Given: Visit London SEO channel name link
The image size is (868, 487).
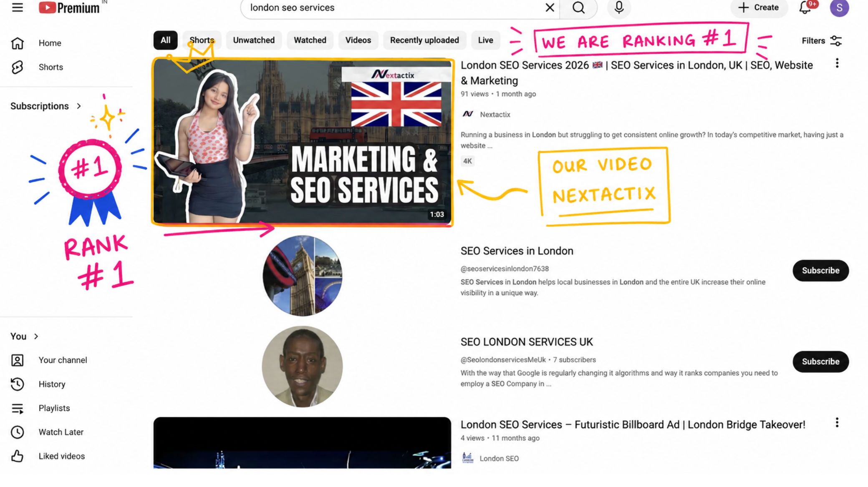Looking at the screenshot, I should (499, 459).
